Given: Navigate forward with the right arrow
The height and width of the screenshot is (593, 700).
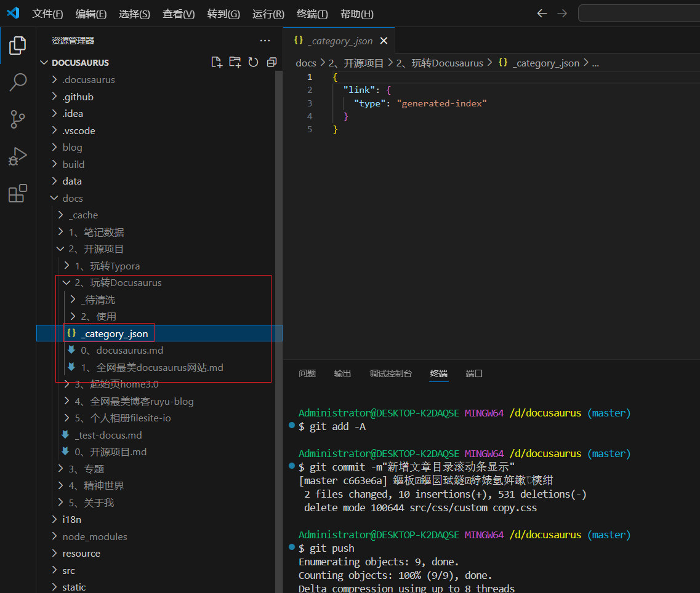Looking at the screenshot, I should [562, 14].
